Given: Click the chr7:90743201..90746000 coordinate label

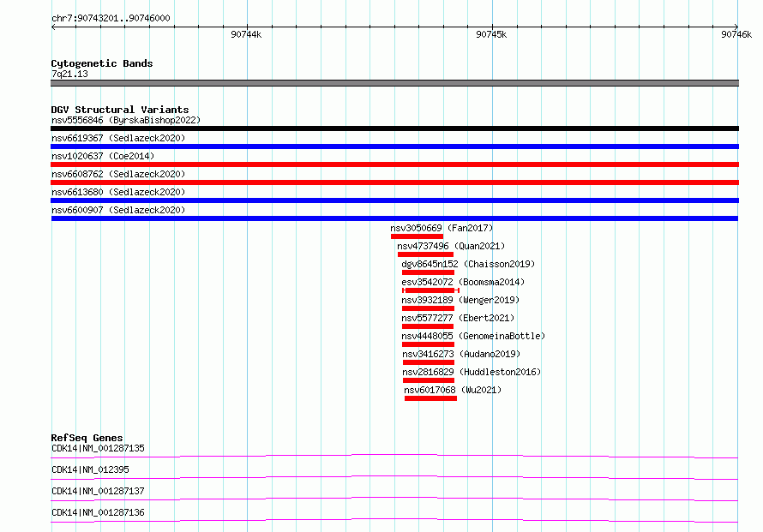Looking at the screenshot, I should click(111, 18).
